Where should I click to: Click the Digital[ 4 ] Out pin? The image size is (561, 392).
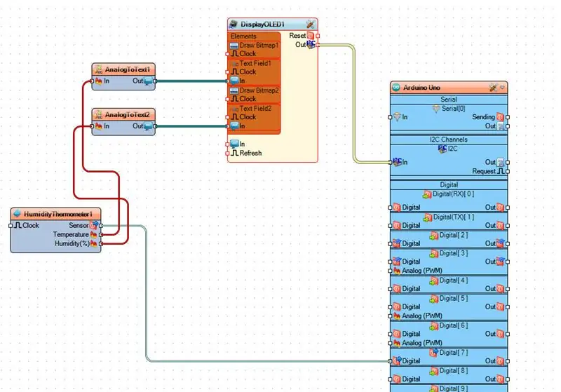[x=508, y=289]
